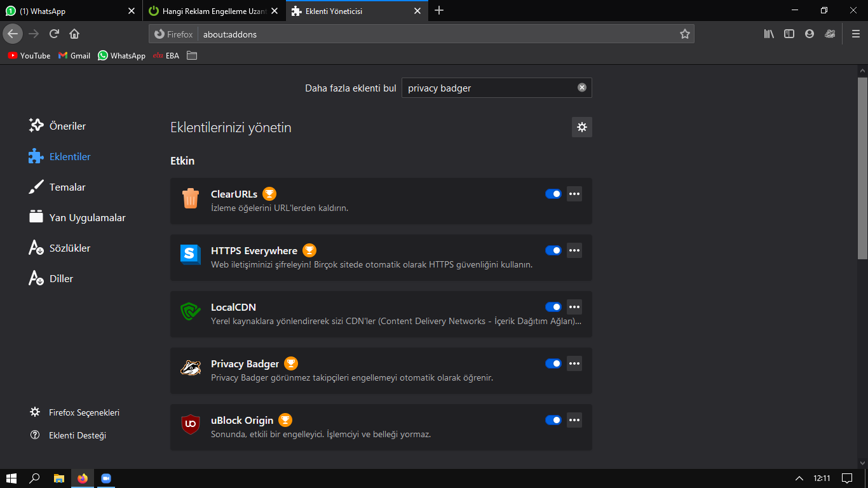Open the Firefox Account avatar icon
This screenshot has width=868, height=488.
[810, 34]
